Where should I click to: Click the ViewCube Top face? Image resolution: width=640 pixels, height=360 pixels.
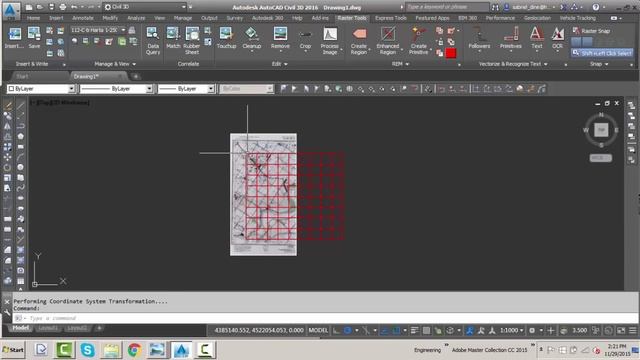tap(601, 130)
